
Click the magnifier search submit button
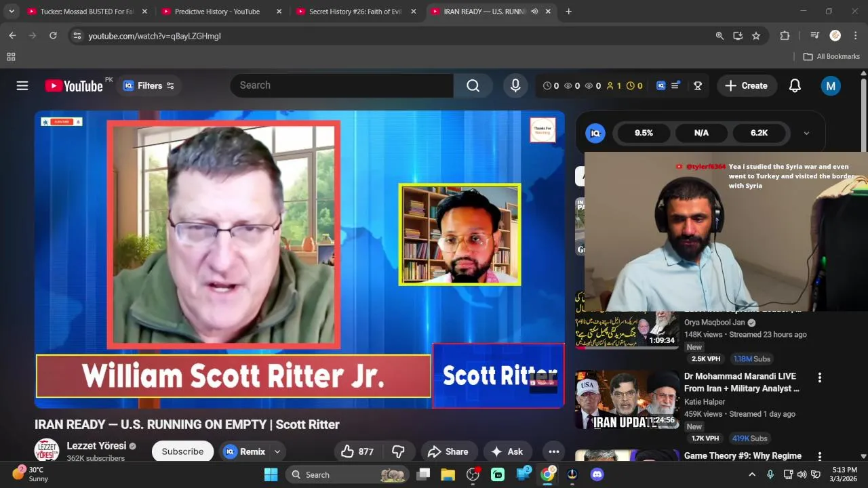pyautogui.click(x=473, y=85)
